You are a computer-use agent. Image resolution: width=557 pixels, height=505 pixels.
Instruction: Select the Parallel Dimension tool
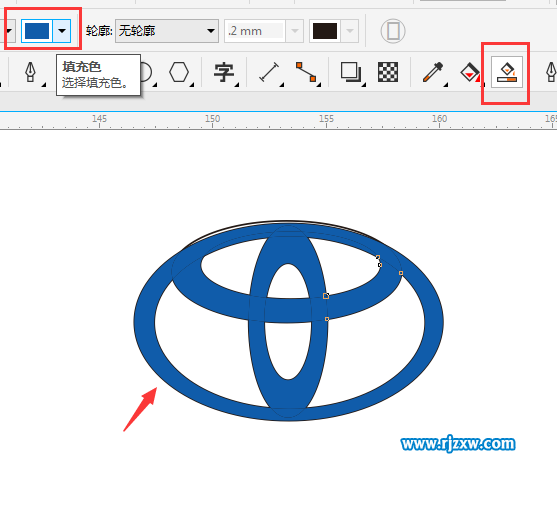tap(269, 72)
